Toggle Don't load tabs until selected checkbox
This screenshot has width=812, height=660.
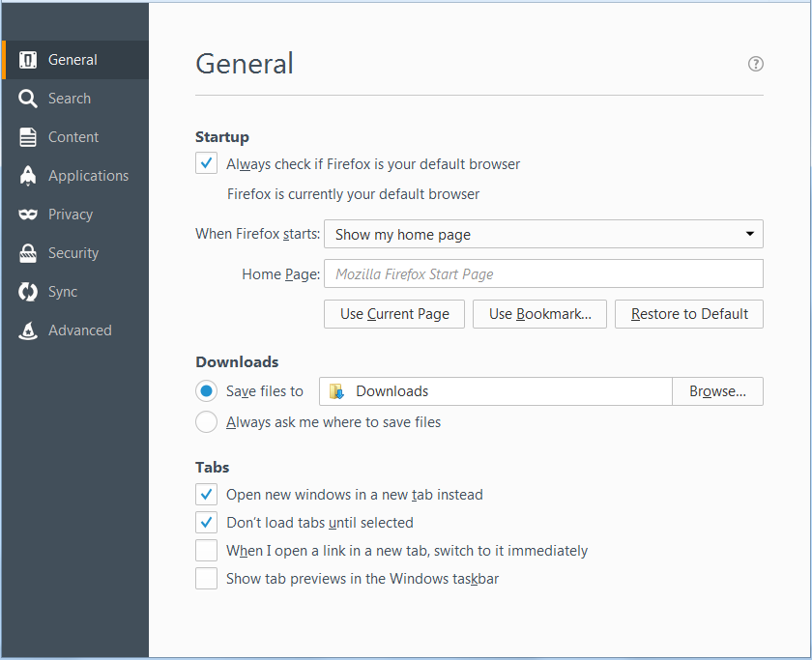coord(206,523)
